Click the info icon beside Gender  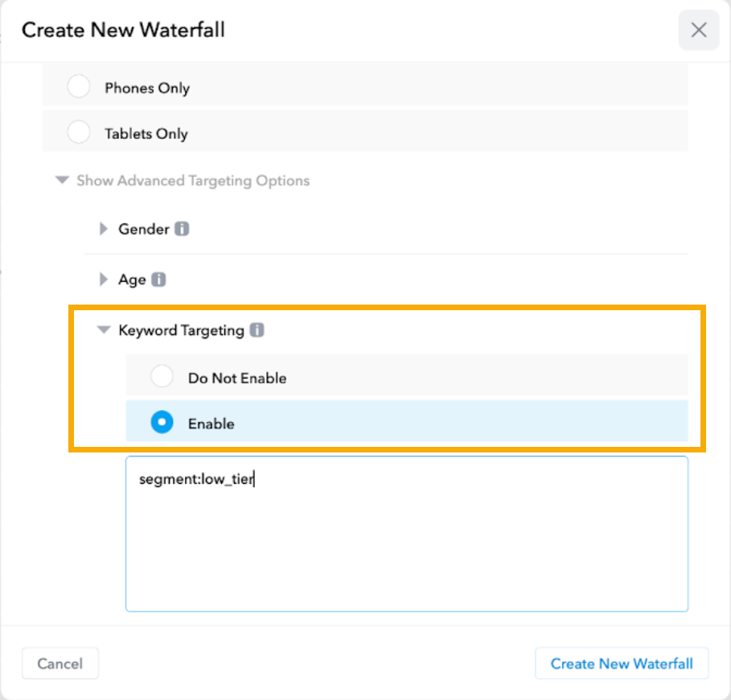point(183,229)
